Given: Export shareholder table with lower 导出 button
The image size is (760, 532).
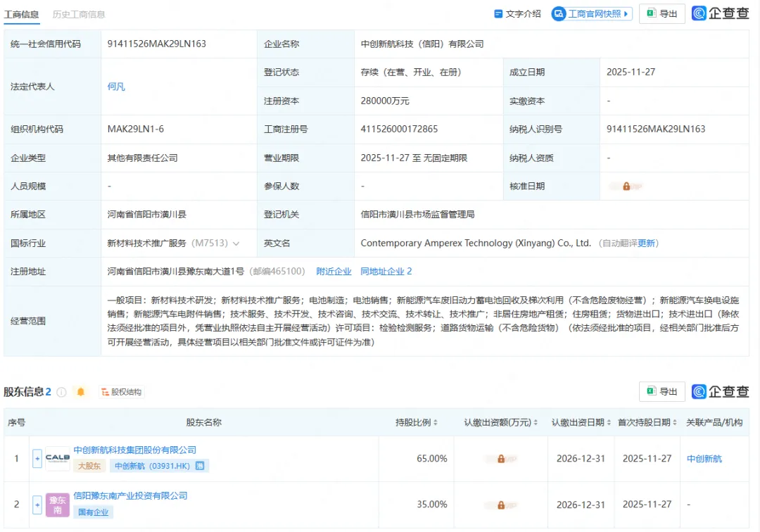Looking at the screenshot, I should (x=661, y=392).
